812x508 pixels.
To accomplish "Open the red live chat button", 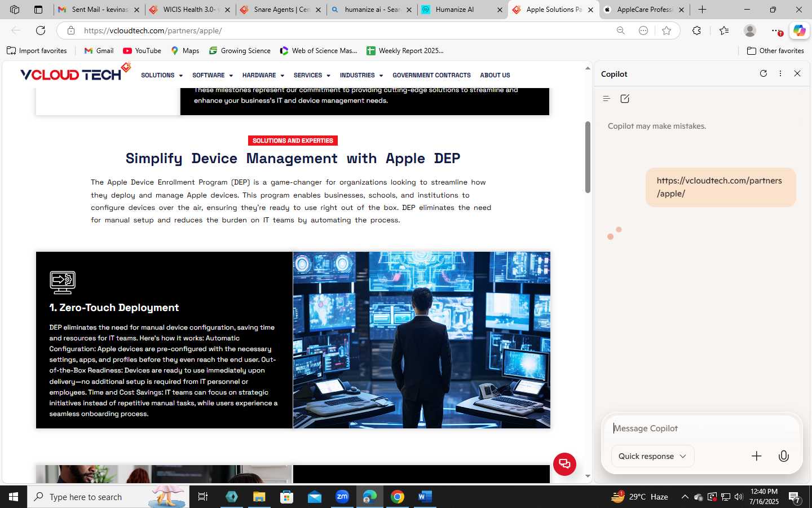I will click(x=564, y=464).
